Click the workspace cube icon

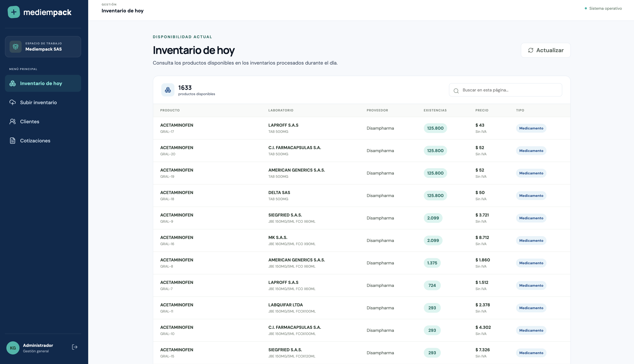tap(16, 47)
